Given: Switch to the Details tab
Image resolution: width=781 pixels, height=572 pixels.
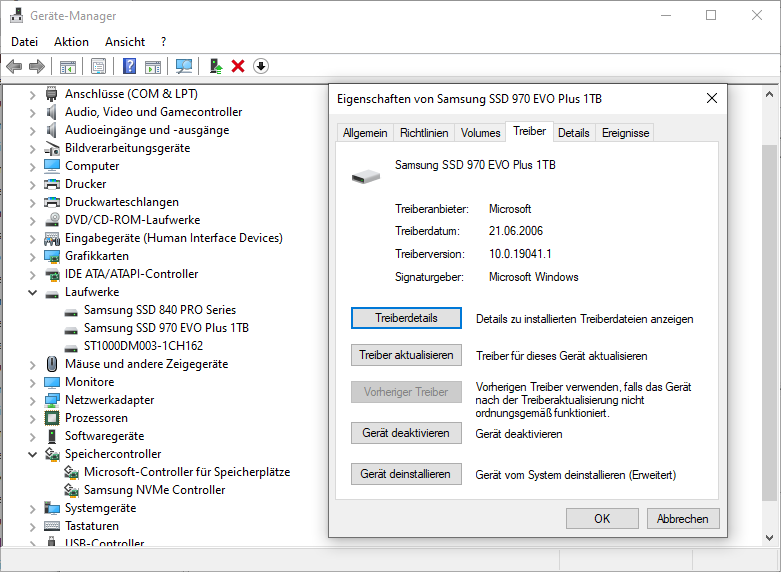Looking at the screenshot, I should point(573,133).
